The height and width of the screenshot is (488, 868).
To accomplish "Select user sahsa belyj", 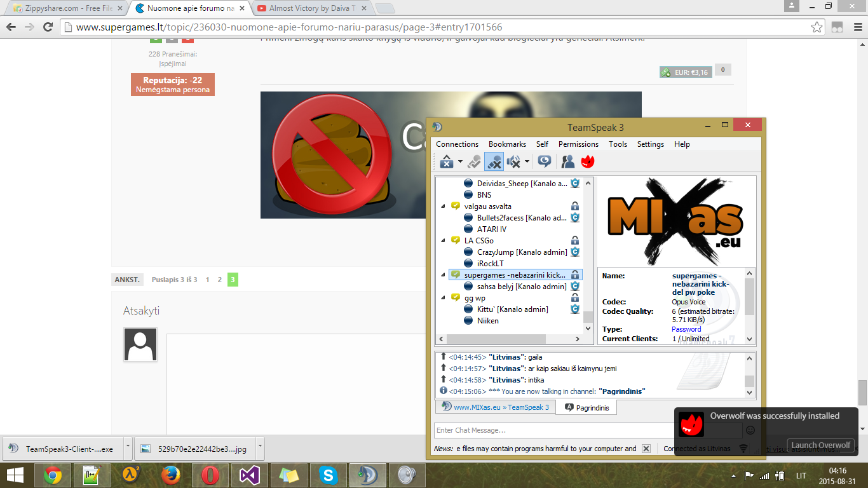I will tap(522, 287).
